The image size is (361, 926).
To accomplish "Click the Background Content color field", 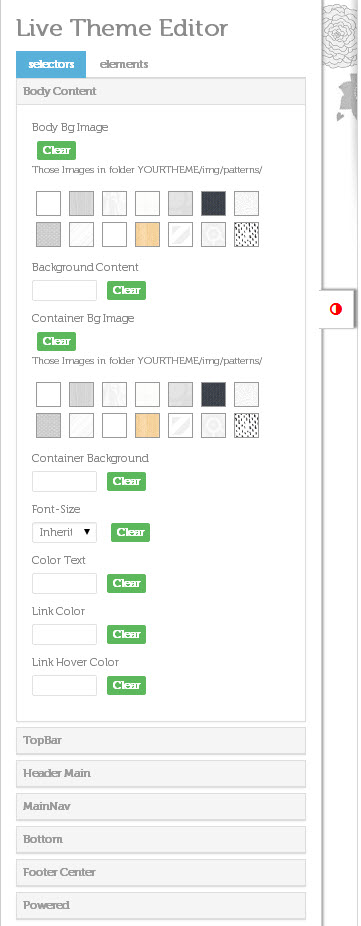I will pyautogui.click(x=64, y=291).
